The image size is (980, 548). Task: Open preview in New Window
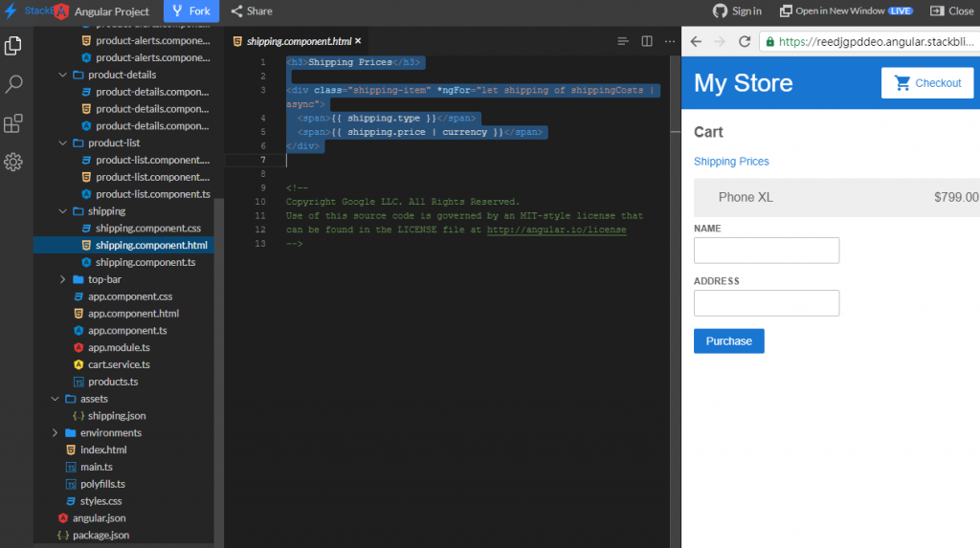pyautogui.click(x=846, y=11)
